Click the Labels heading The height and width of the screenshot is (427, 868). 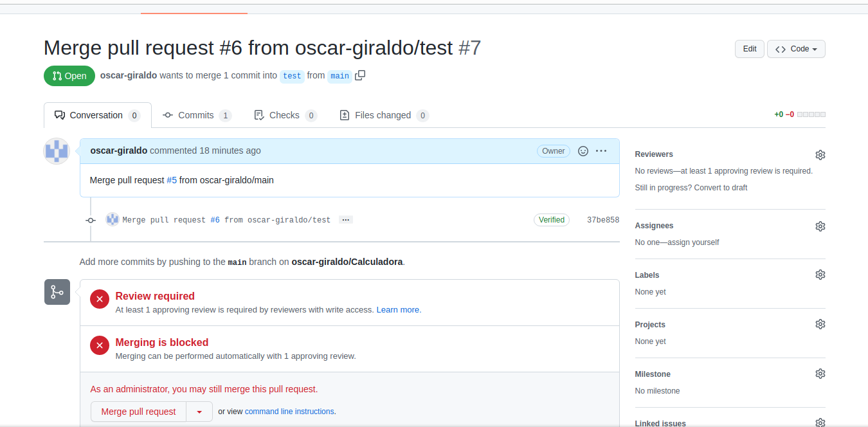tap(647, 275)
